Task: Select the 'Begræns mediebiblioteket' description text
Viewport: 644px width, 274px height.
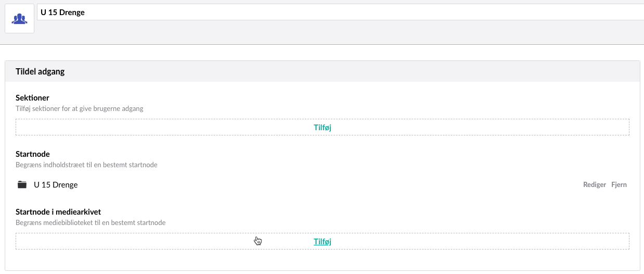Action: point(91,222)
